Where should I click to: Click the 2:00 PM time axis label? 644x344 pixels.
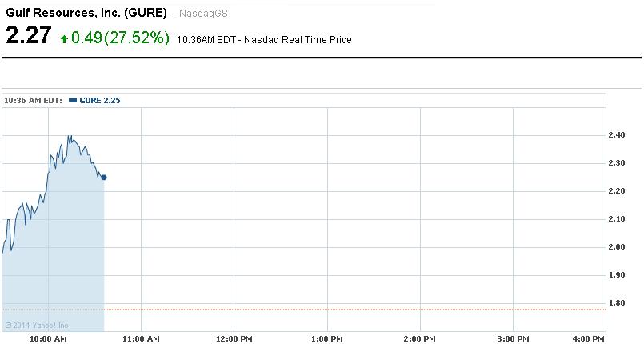coord(419,338)
